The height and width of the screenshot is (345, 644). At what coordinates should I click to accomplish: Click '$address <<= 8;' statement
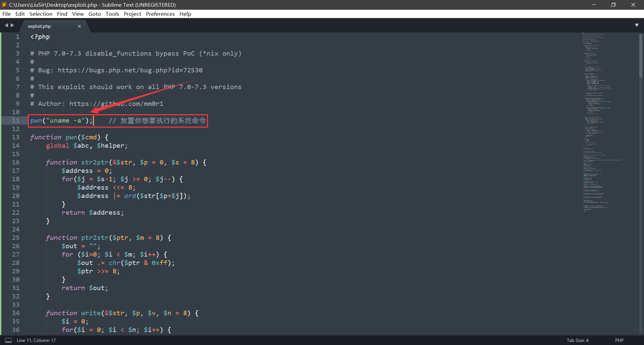(106, 188)
